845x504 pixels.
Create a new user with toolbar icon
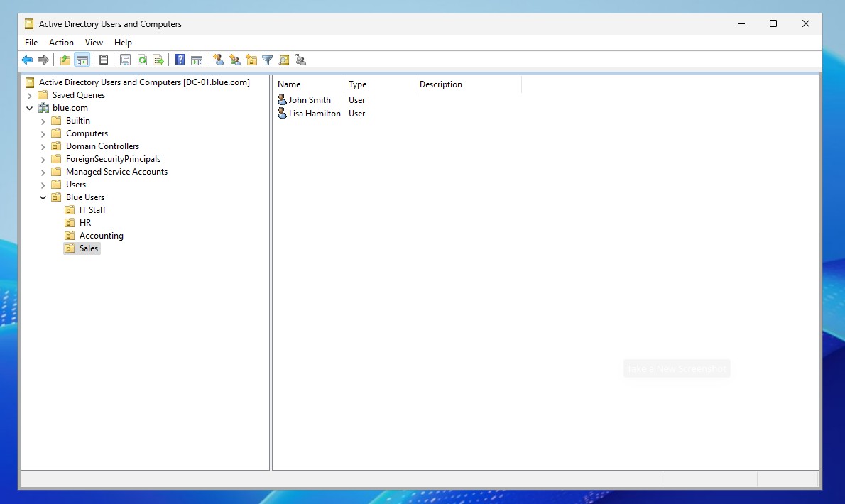219,60
